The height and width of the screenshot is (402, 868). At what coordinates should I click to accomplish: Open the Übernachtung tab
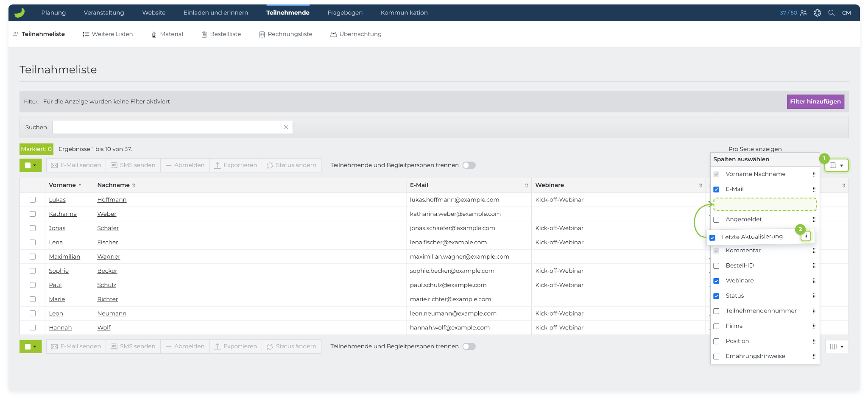pyautogui.click(x=356, y=34)
